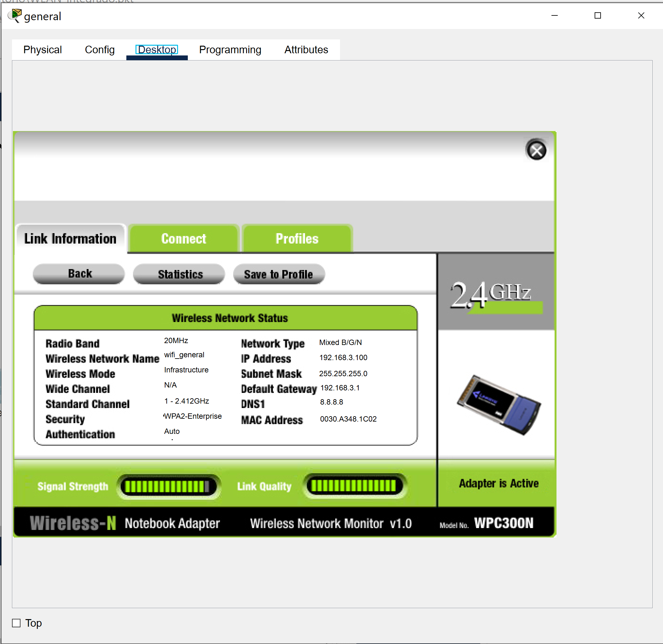Click the Adapter is Active status label
The width and height of the screenshot is (663, 644).
point(498,483)
